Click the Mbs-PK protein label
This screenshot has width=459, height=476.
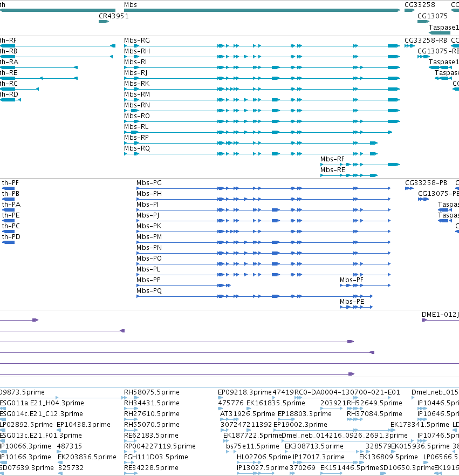[149, 226]
